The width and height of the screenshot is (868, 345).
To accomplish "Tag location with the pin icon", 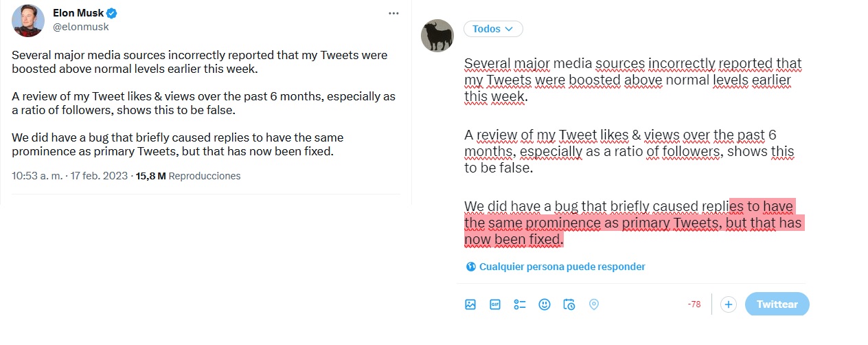I will point(594,304).
